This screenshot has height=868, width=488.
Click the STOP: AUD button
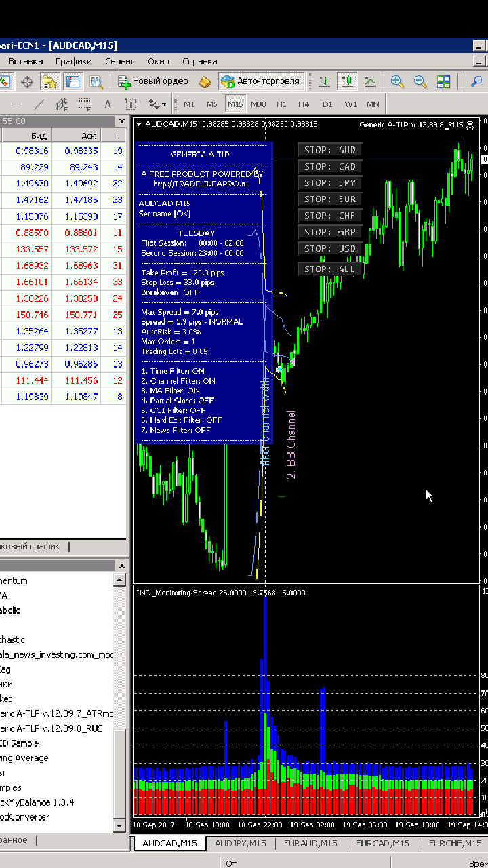[x=330, y=150]
